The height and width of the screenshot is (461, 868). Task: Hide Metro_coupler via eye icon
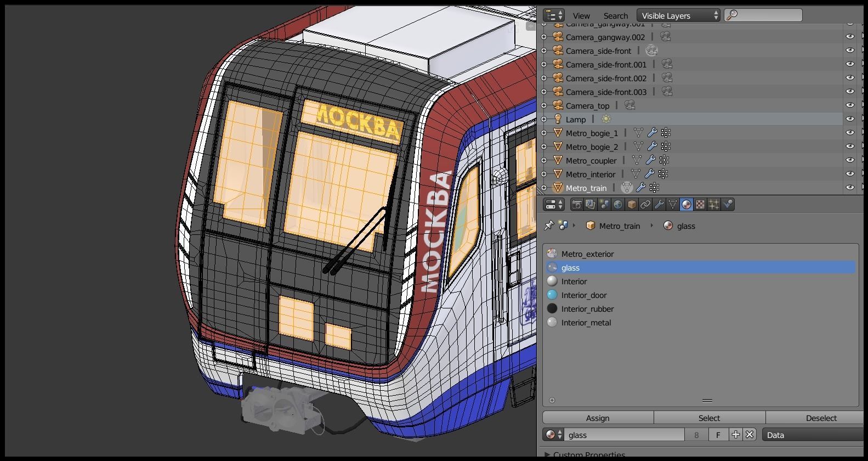tap(850, 160)
